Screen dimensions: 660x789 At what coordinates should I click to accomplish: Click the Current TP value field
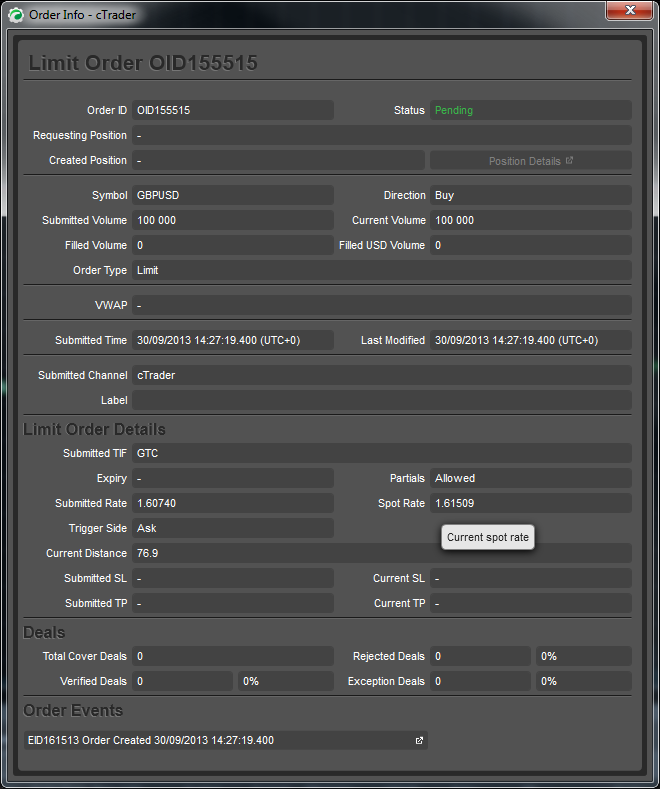tap(531, 603)
